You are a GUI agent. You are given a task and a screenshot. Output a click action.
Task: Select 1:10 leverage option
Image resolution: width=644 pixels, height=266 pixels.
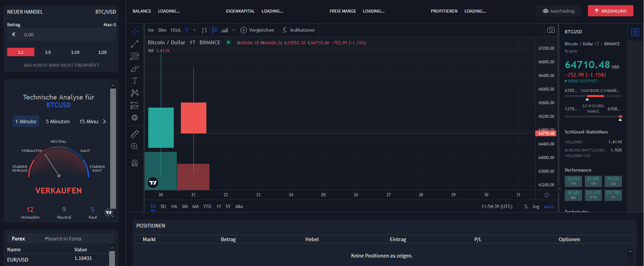point(75,52)
